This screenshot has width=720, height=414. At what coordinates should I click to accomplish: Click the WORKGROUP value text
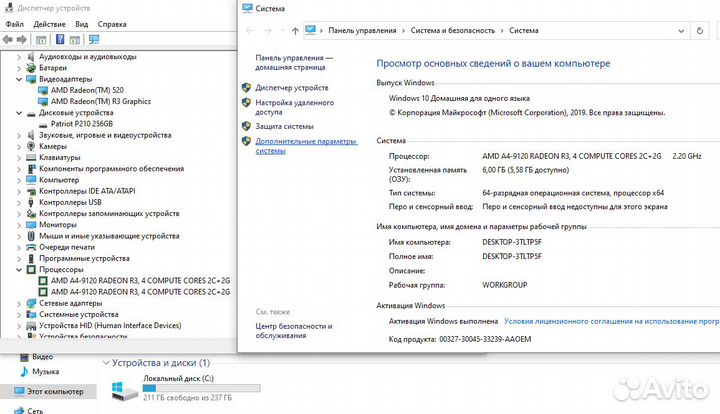(505, 285)
